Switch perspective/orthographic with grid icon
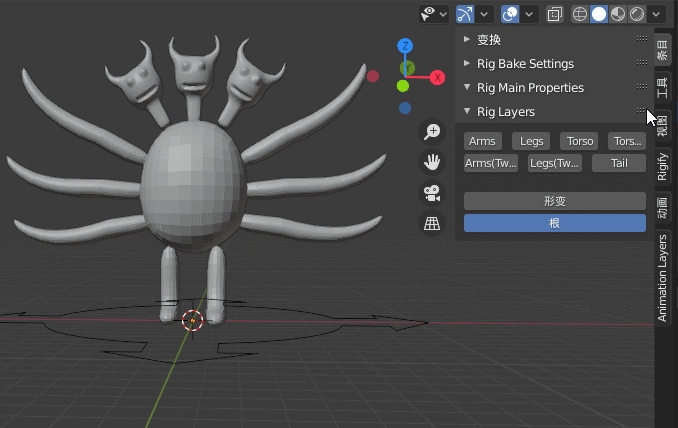The width and height of the screenshot is (678, 428). pyautogui.click(x=432, y=224)
